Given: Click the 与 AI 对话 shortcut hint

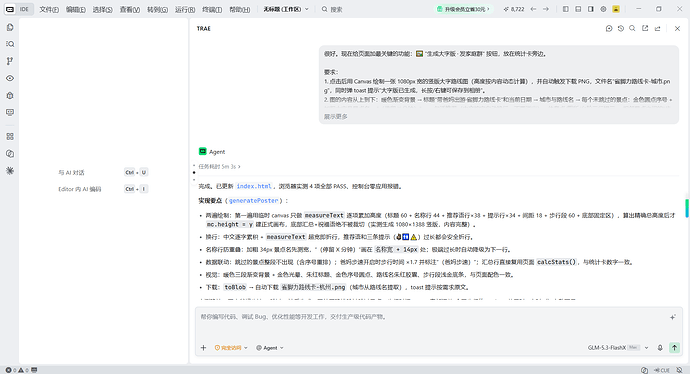Looking at the screenshot, I should click(x=71, y=172).
